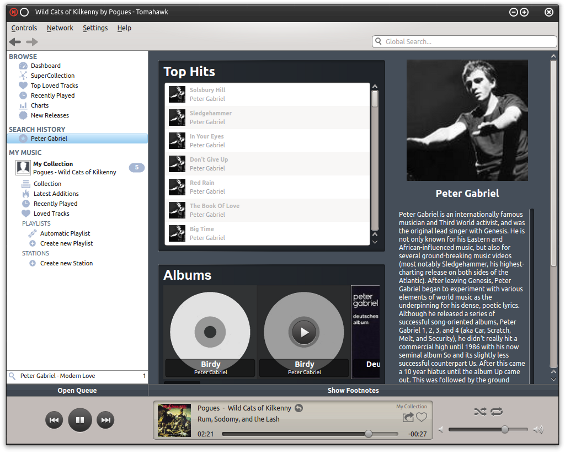Screen dimensions: 565x453
Task: Click Open Queue button
Action: 77,390
